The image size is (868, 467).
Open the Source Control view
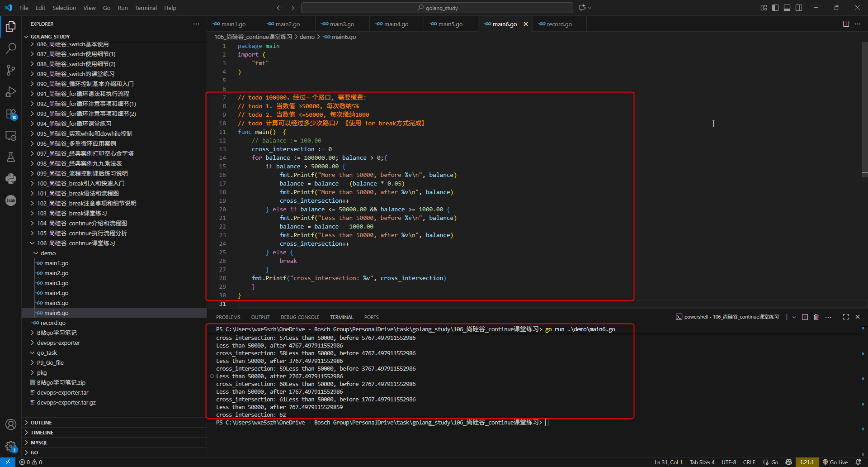pyautogui.click(x=11, y=70)
